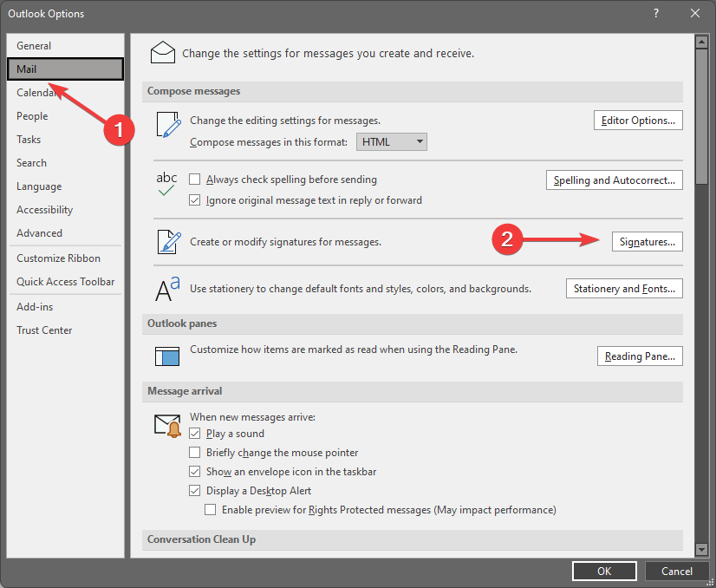716x588 pixels.
Task: Confirm with the OK button
Action: pyautogui.click(x=604, y=572)
